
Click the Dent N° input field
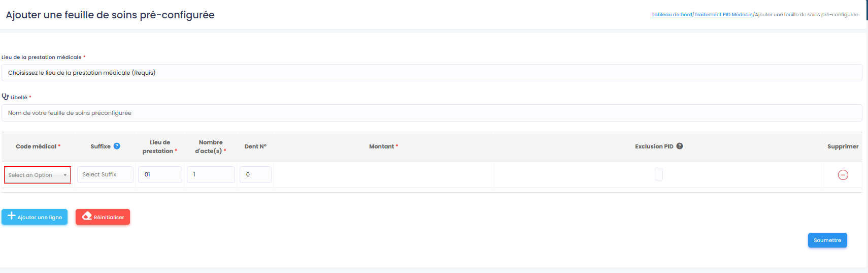click(x=255, y=174)
